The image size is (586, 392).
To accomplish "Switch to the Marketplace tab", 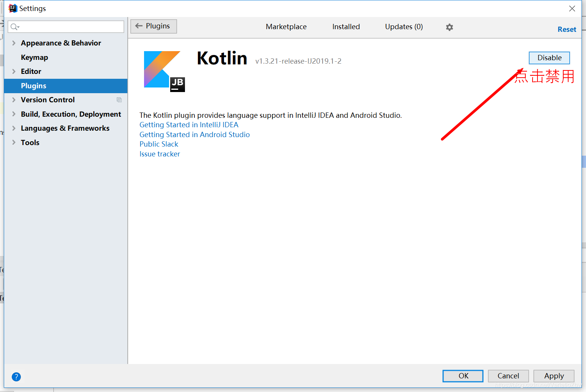I will tap(286, 27).
